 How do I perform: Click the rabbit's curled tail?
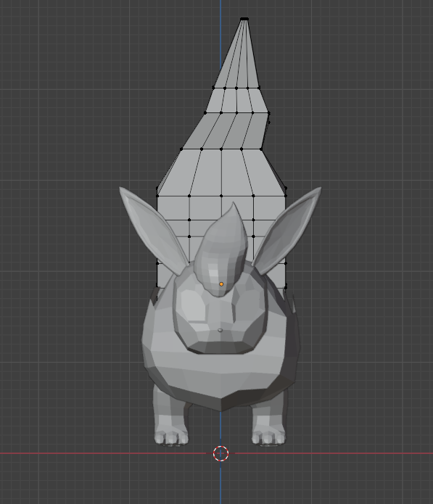click(x=222, y=249)
